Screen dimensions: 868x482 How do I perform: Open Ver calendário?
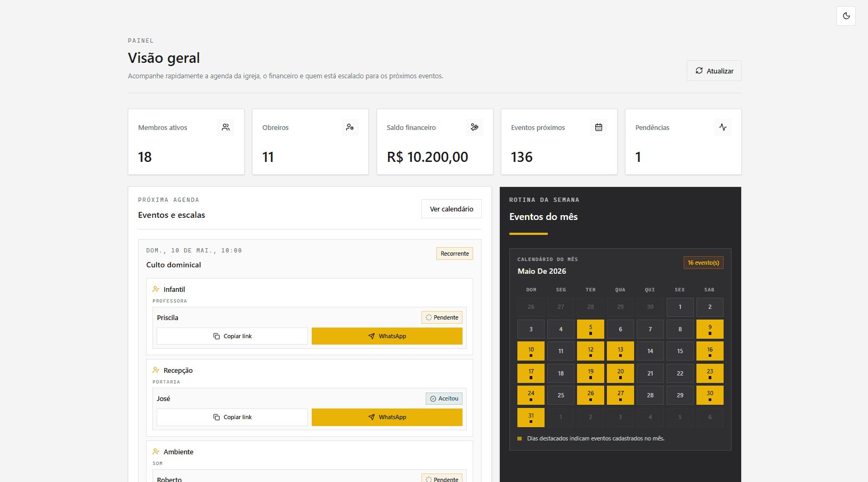(451, 209)
